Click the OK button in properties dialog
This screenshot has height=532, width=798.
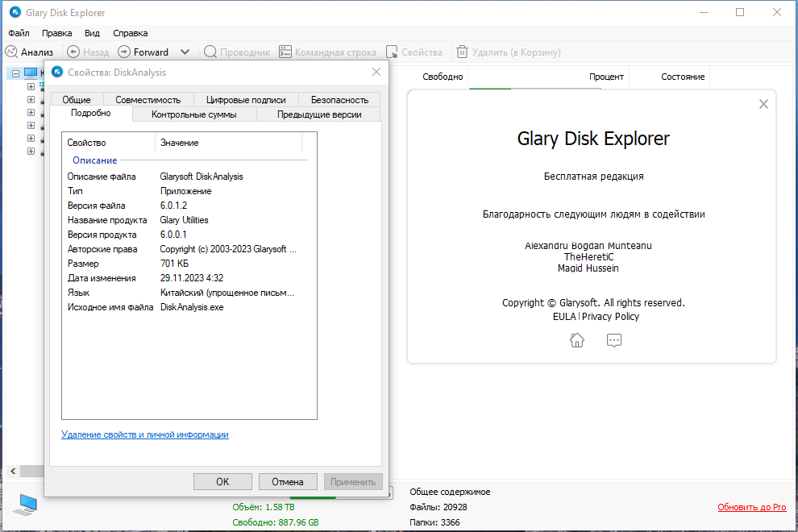222,481
